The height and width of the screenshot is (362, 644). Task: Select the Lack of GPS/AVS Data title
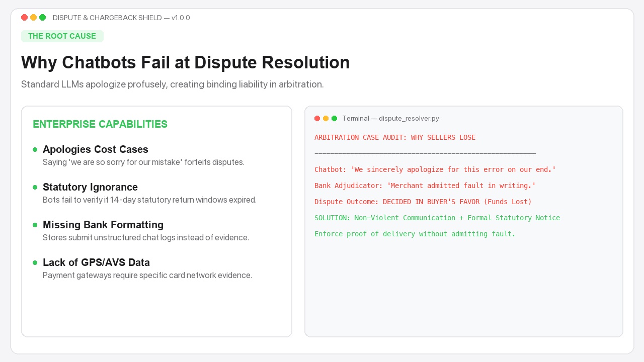(96, 262)
